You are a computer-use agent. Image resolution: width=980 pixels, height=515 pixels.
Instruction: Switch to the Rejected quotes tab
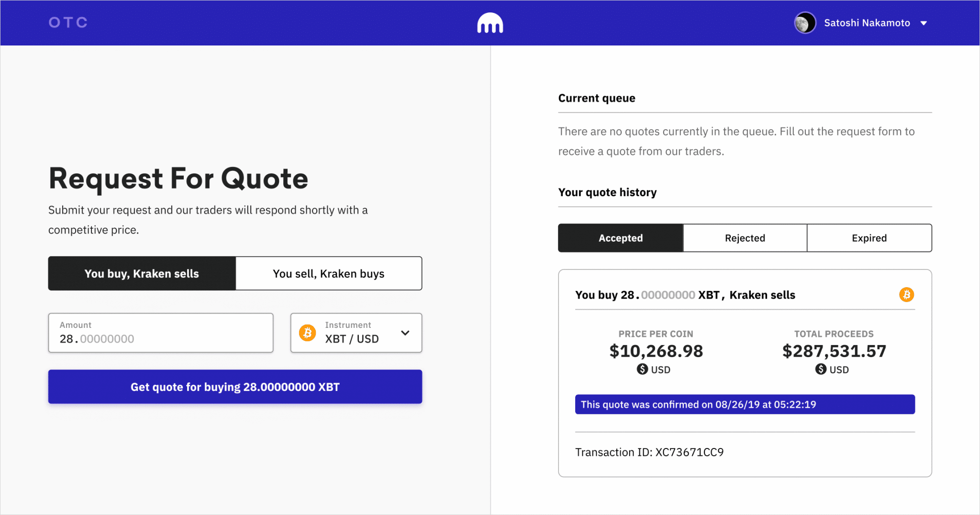(x=745, y=238)
